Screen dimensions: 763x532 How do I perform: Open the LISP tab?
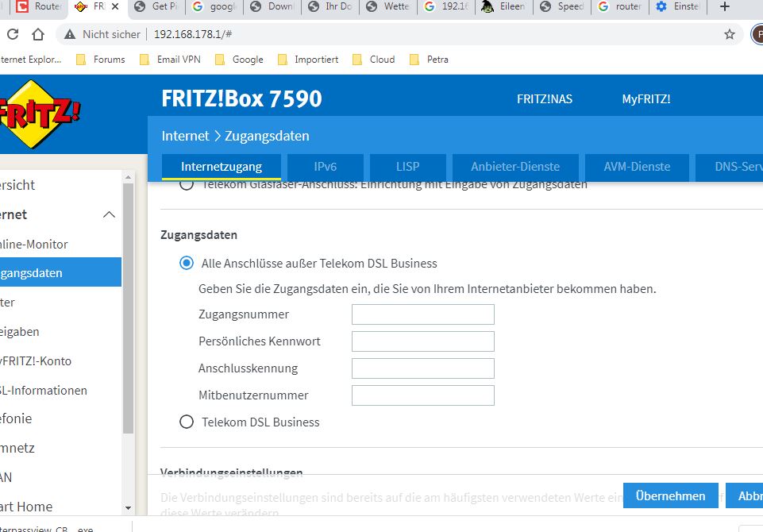coord(408,167)
